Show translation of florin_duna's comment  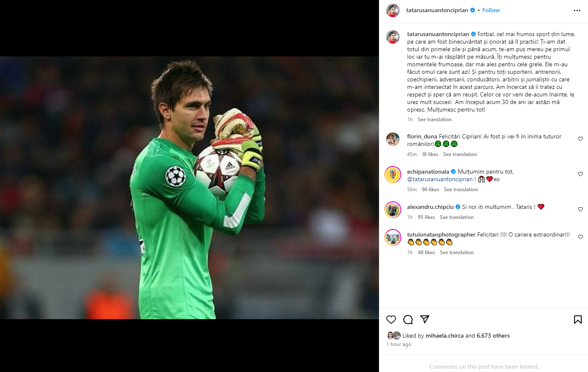click(x=460, y=154)
